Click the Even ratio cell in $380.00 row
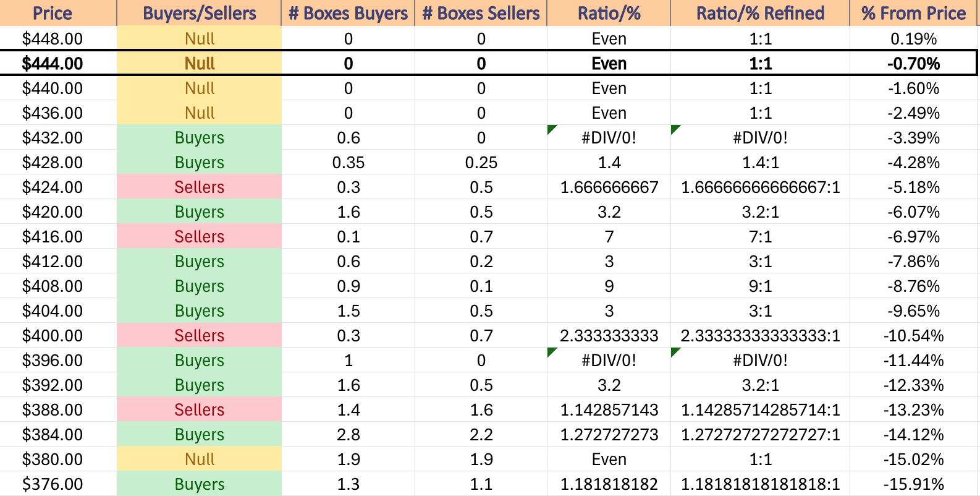The image size is (980, 496). click(609, 459)
